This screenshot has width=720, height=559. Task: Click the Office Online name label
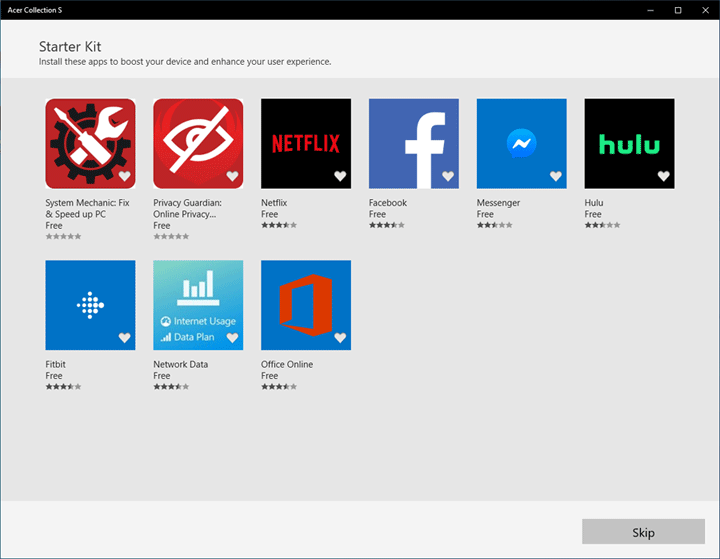point(287,364)
